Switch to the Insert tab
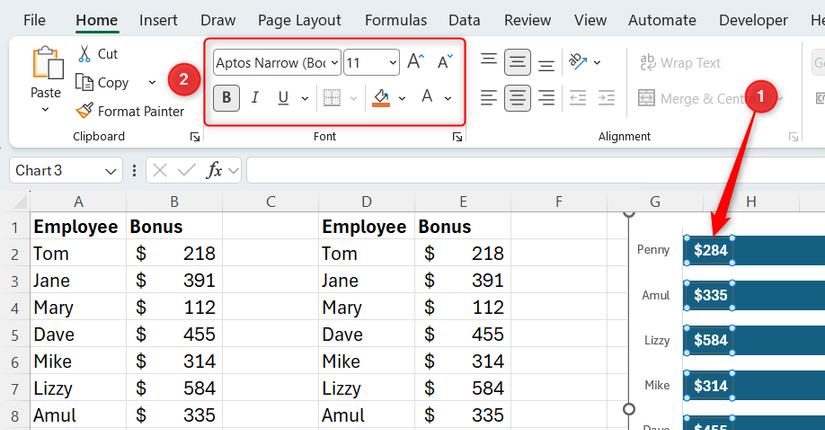 click(x=158, y=20)
